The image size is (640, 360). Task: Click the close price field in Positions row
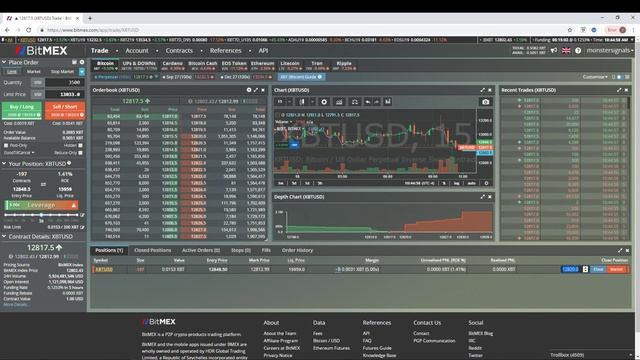(x=571, y=269)
